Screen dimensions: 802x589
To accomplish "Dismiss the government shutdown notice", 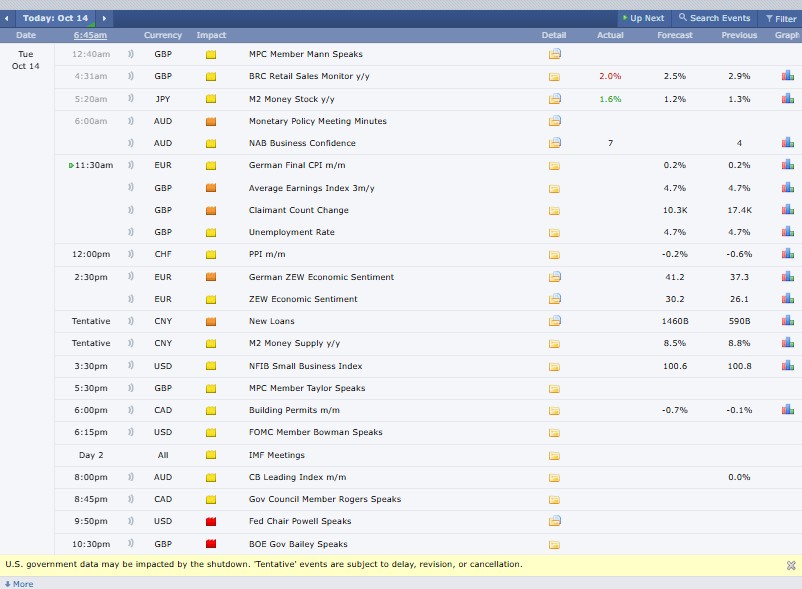I will tap(791, 565).
